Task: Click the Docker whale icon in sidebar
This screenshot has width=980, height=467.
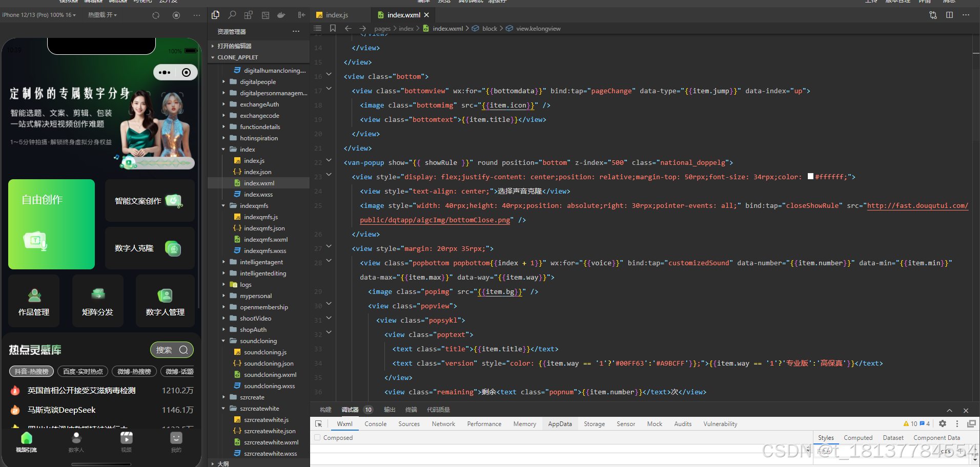Action: (x=281, y=15)
